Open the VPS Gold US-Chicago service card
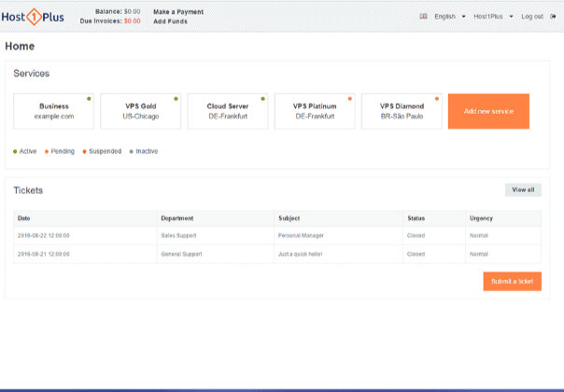The height and width of the screenshot is (392, 564). (141, 111)
